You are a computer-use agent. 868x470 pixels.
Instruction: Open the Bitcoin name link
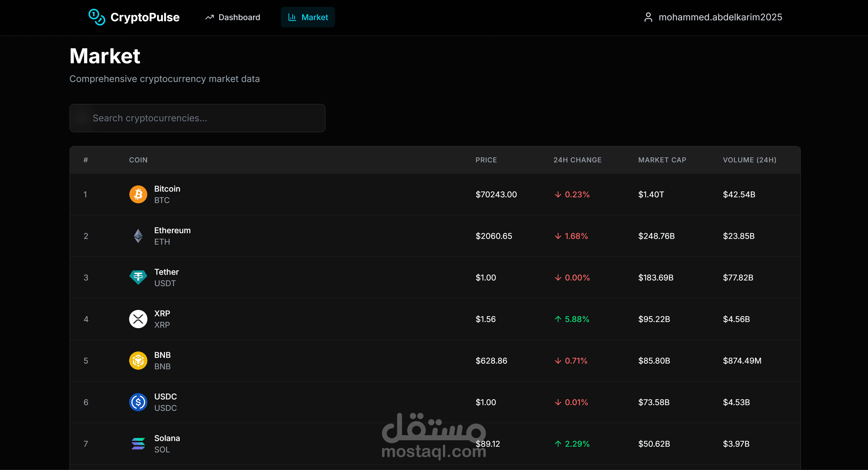click(x=167, y=189)
